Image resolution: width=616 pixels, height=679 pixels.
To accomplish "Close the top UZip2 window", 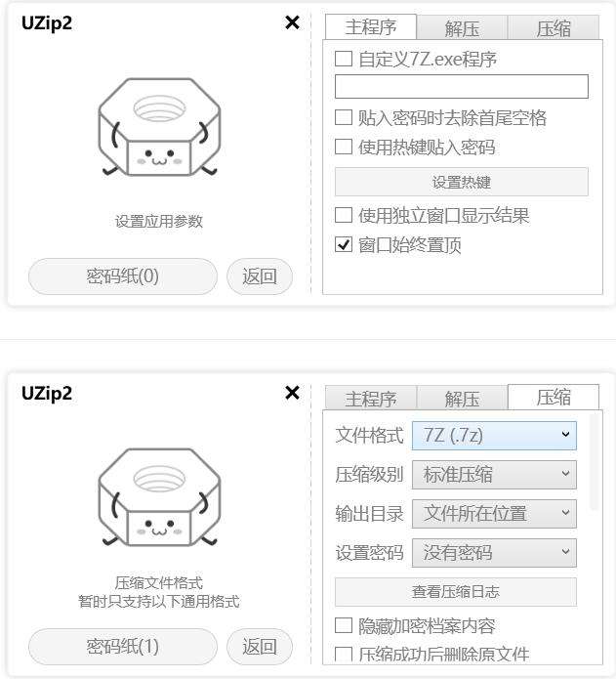I will tap(293, 22).
